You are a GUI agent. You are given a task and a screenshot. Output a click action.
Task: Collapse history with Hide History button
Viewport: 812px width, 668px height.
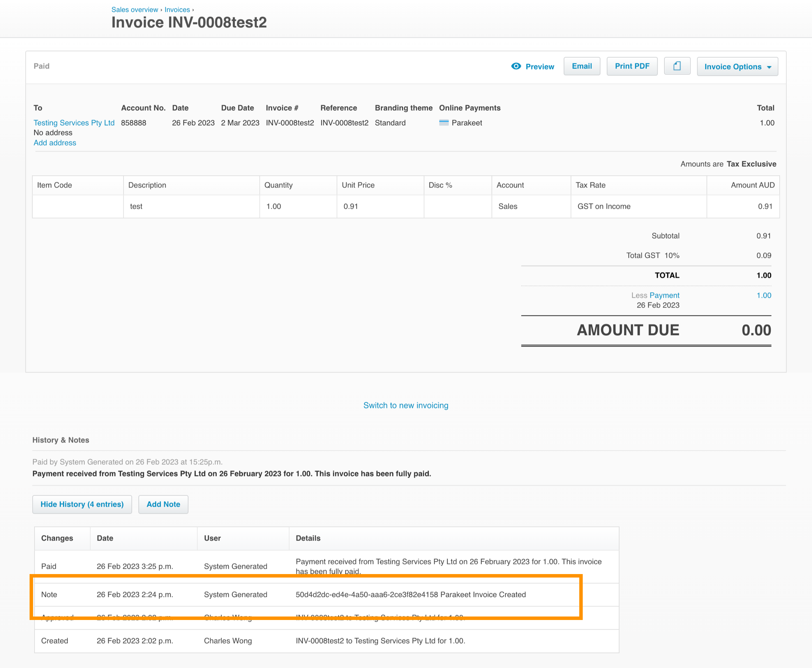pos(82,504)
